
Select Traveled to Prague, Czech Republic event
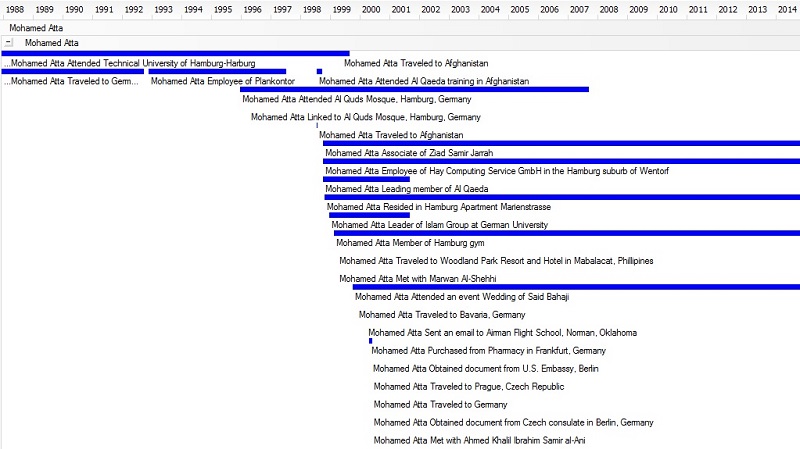(469, 386)
